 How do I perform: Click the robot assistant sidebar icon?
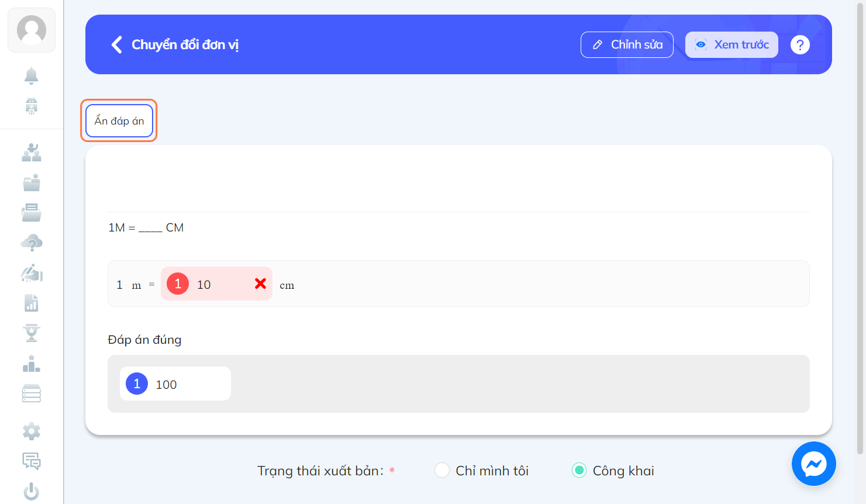tap(32, 106)
